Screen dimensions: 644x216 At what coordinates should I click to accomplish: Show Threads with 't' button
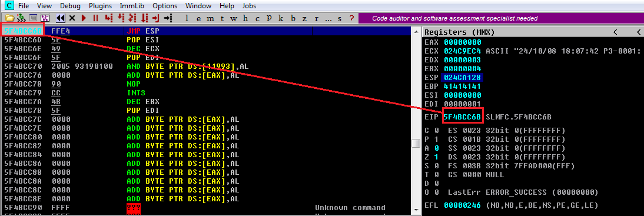(x=222, y=18)
